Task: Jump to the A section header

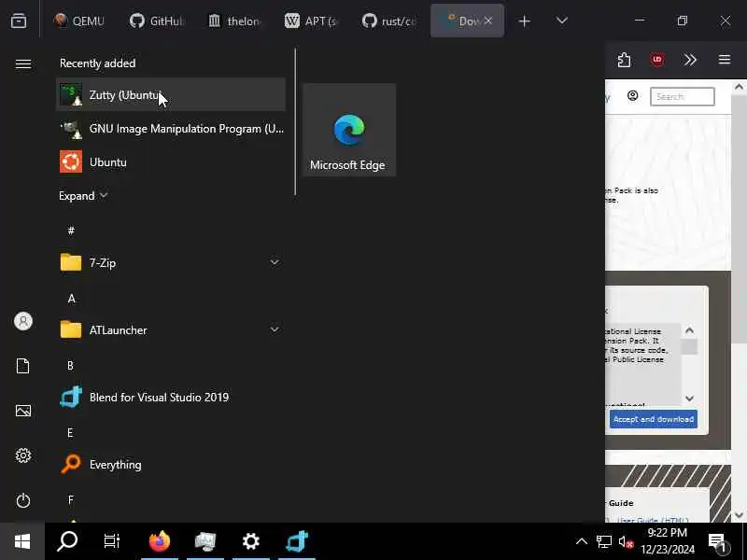Action: click(x=71, y=299)
